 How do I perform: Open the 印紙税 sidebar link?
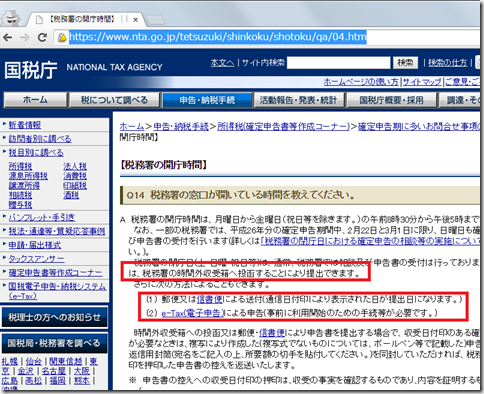[x=75, y=185]
